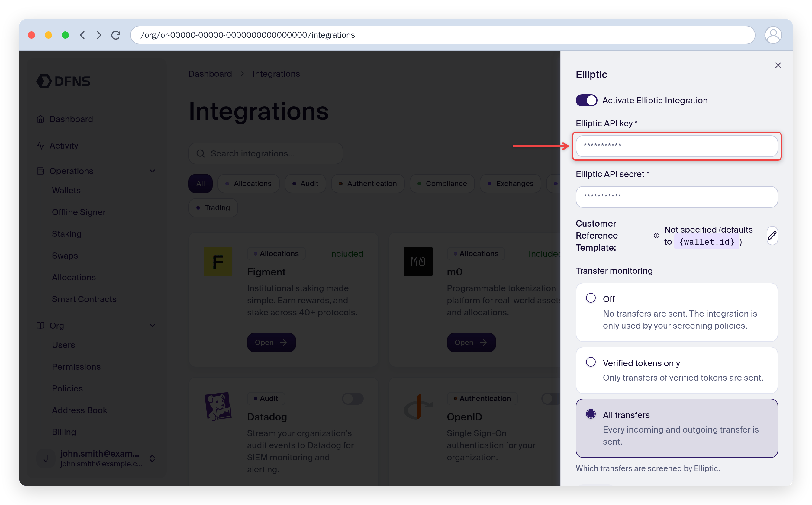Reload the page with refresh icon
This screenshot has width=812, height=505.
click(x=116, y=35)
